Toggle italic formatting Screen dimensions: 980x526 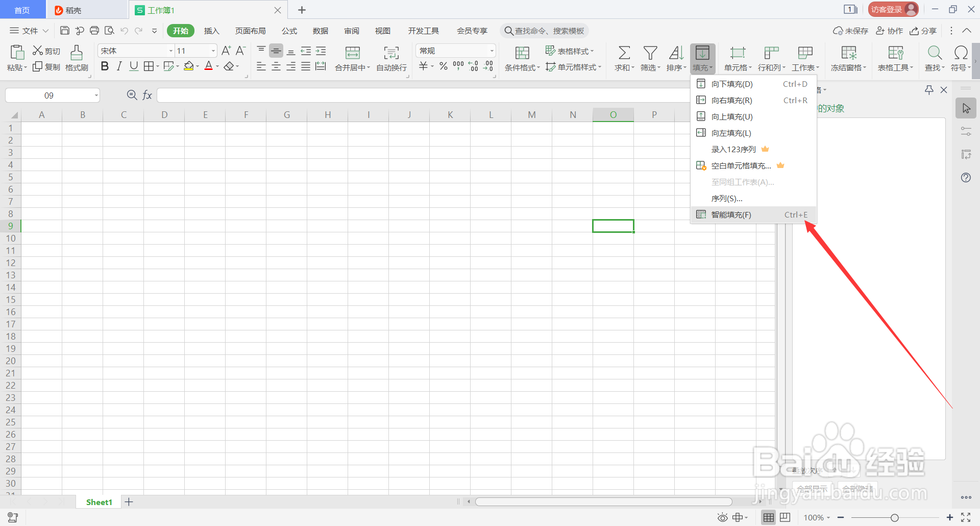[119, 66]
